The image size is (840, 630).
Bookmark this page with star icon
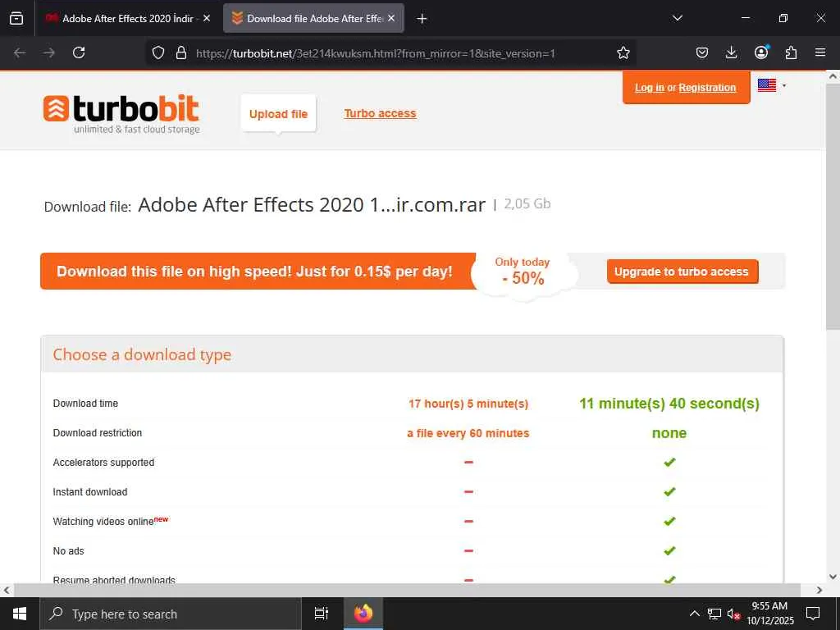(623, 52)
